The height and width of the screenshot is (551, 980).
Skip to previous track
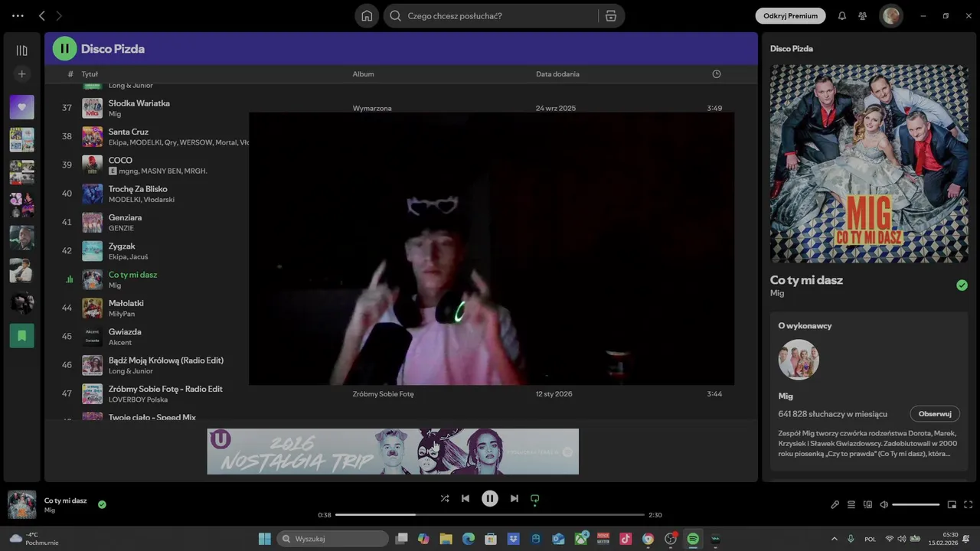click(465, 498)
